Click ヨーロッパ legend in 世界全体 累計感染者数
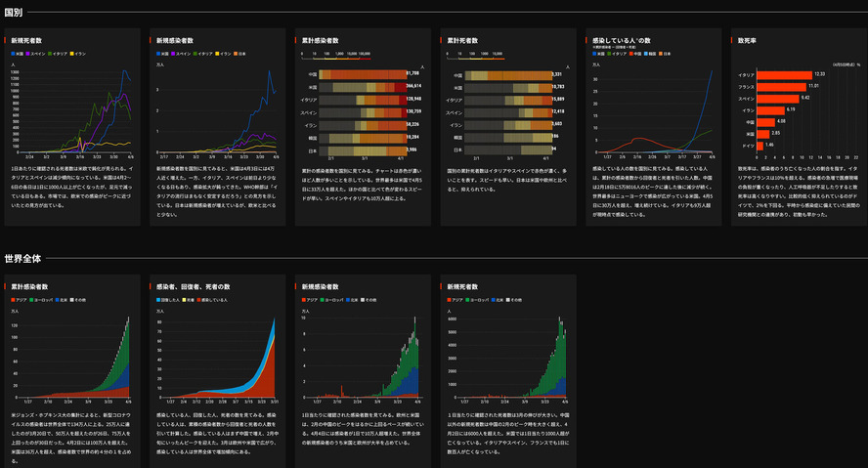This screenshot has width=868, height=468. 41,300
